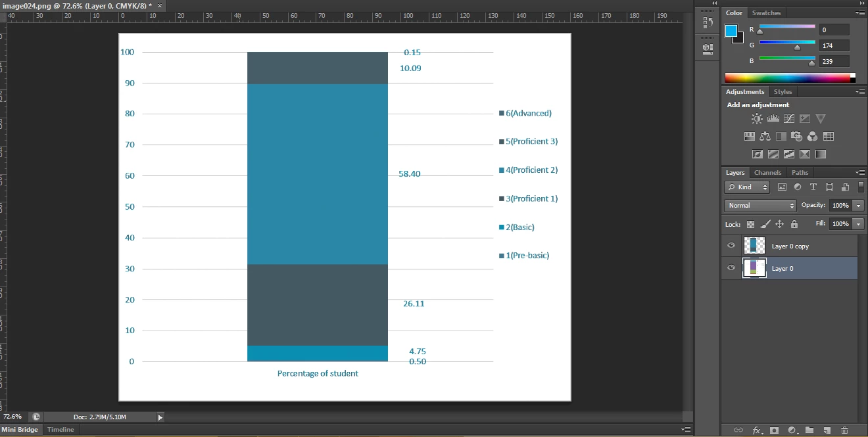Switch to the Paths tab

[800, 173]
